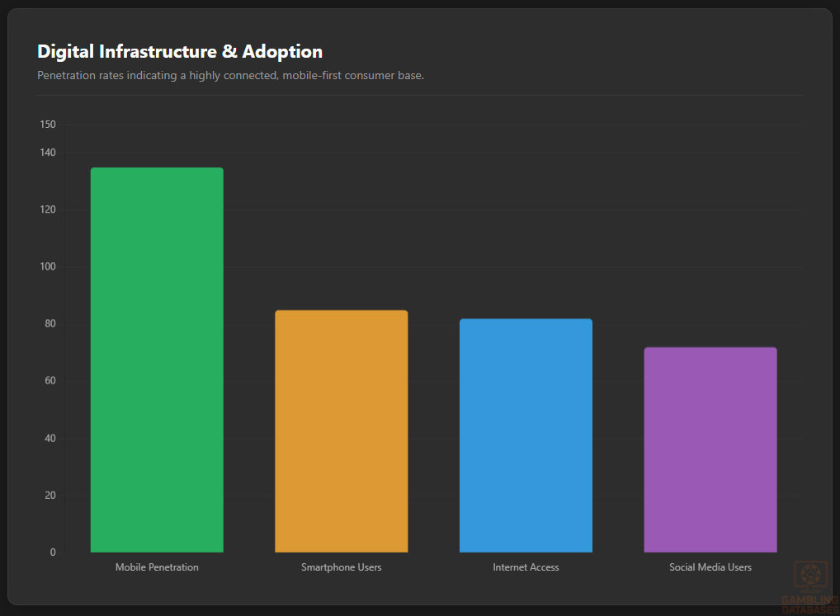The image size is (840, 616).
Task: Click the 150 y-axis tick label
Action: tap(48, 125)
